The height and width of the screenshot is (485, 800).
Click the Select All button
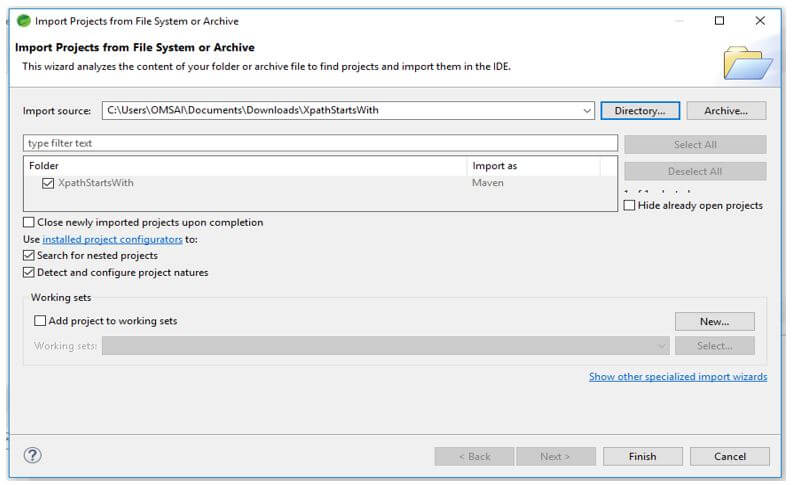[695, 144]
